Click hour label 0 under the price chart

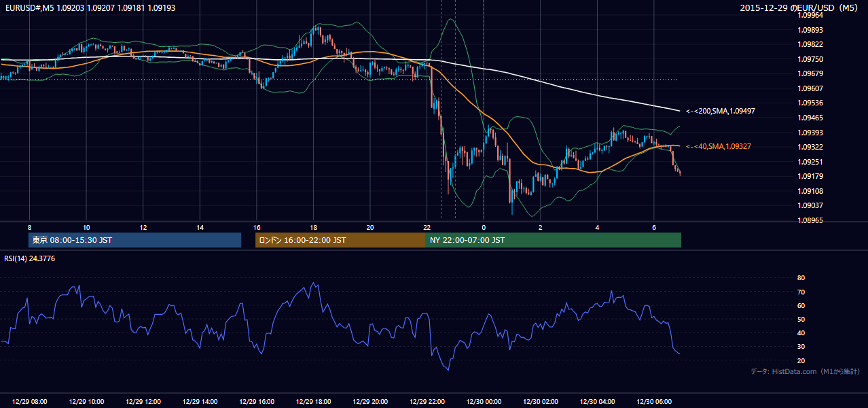pos(484,227)
